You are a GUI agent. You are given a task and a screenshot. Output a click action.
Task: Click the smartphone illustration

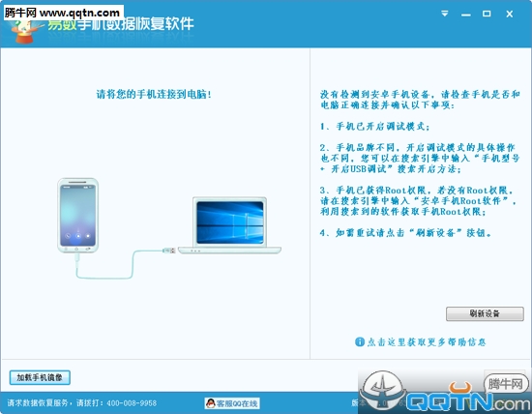tap(78, 216)
